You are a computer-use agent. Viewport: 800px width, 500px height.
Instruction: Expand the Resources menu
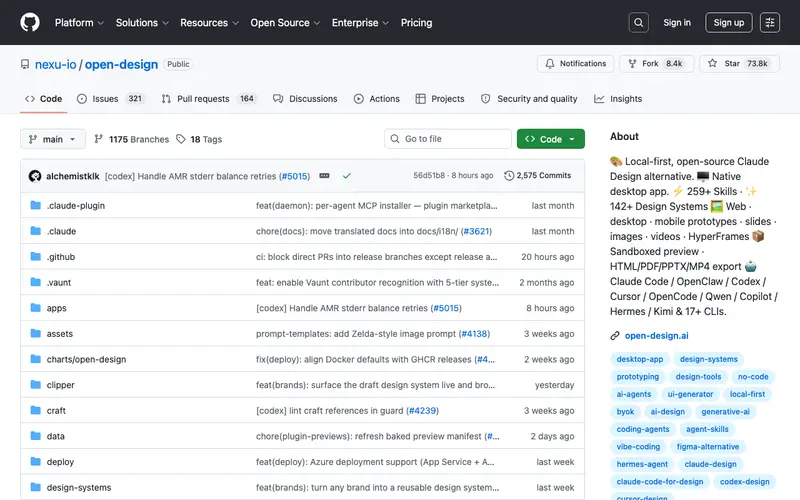pos(209,22)
